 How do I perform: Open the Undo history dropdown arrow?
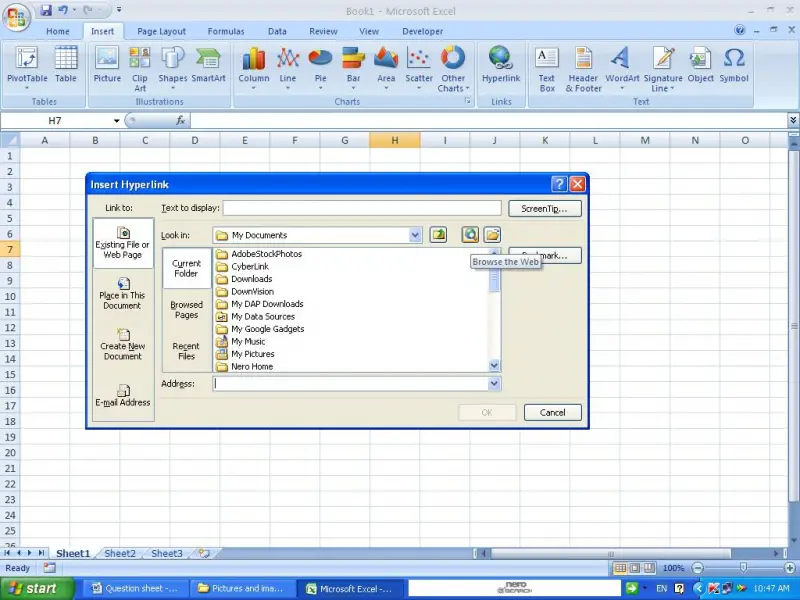74,10
